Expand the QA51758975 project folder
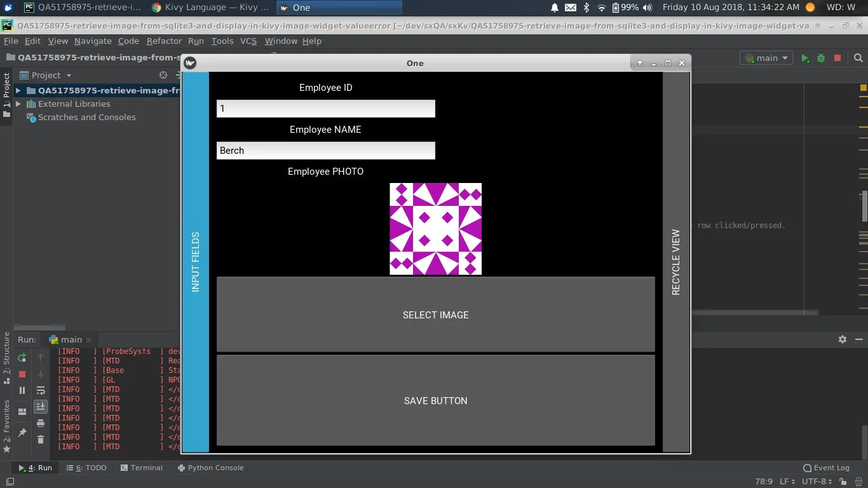Viewport: 868px width, 488px height. (18, 91)
